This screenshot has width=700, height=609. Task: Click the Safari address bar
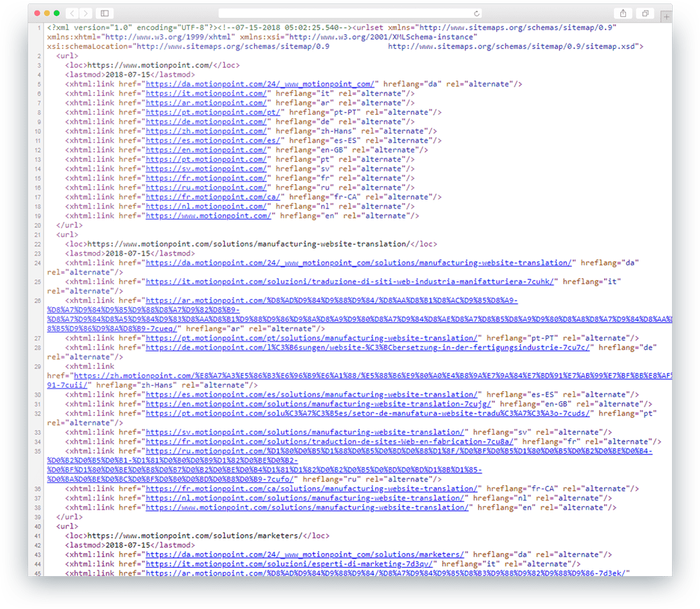coord(350,13)
